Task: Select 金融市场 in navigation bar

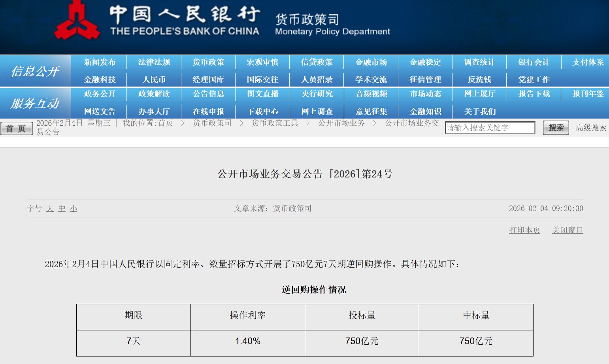Action: click(x=371, y=62)
